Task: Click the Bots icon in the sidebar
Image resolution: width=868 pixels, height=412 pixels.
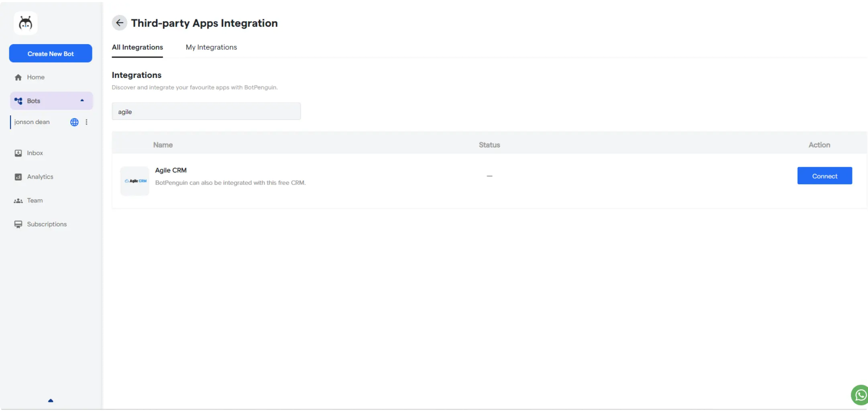Action: coord(18,101)
